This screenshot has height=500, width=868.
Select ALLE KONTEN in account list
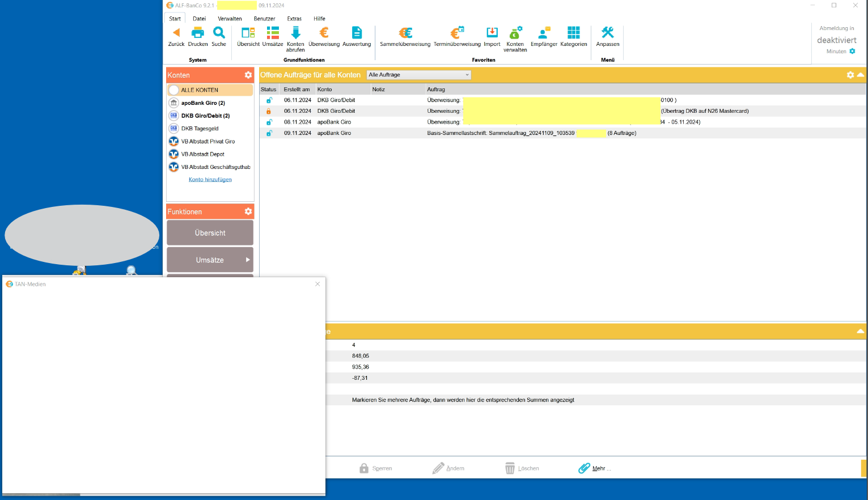(210, 90)
